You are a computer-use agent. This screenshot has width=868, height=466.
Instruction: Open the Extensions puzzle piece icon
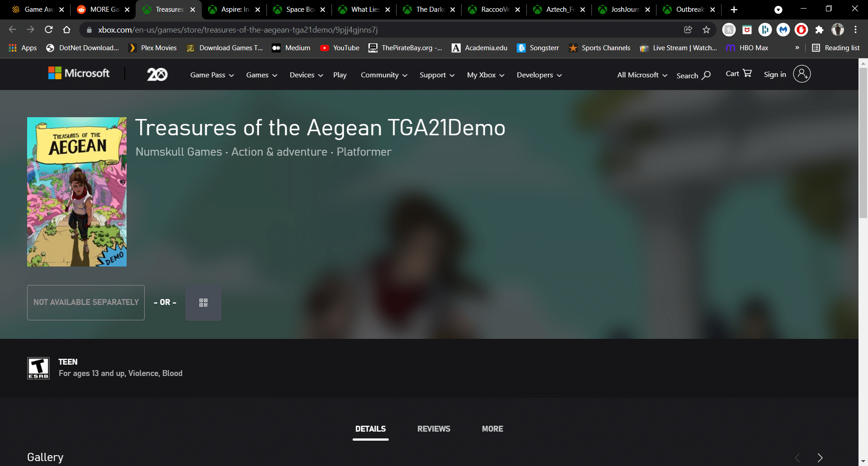pos(819,29)
